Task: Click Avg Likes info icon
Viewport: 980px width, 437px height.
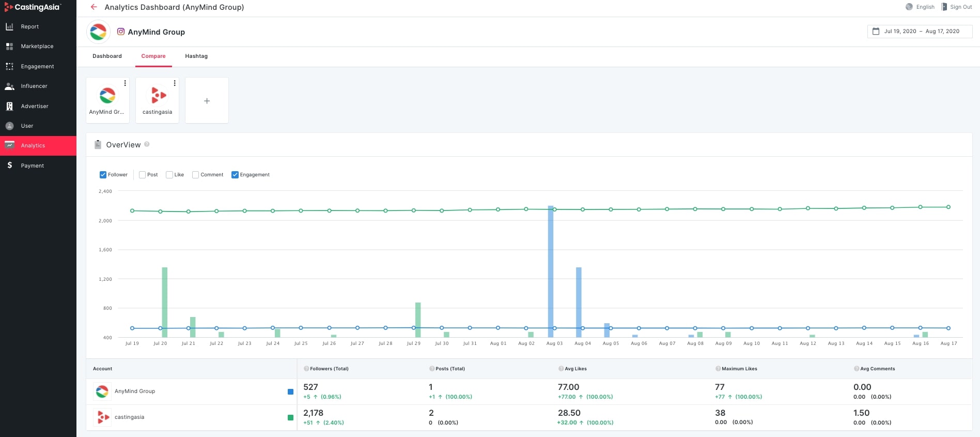Action: click(561, 369)
